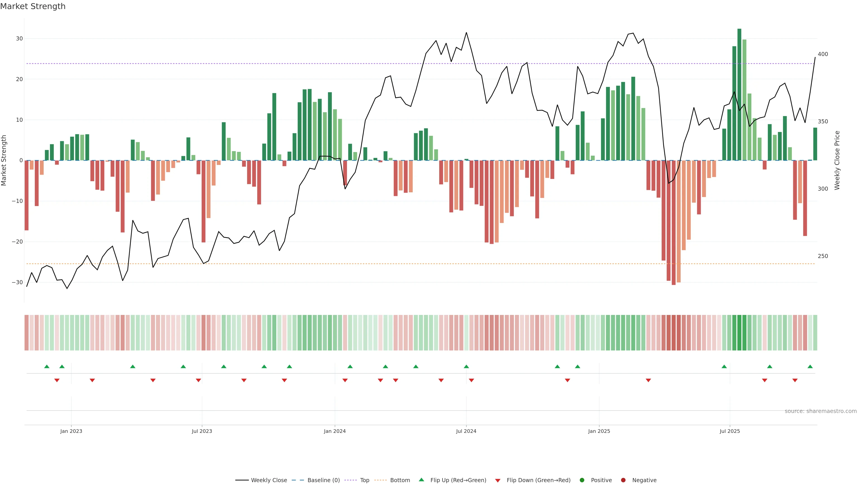Click the Weekly Close Price axis title
This screenshot has width=868, height=488.
coord(837,160)
